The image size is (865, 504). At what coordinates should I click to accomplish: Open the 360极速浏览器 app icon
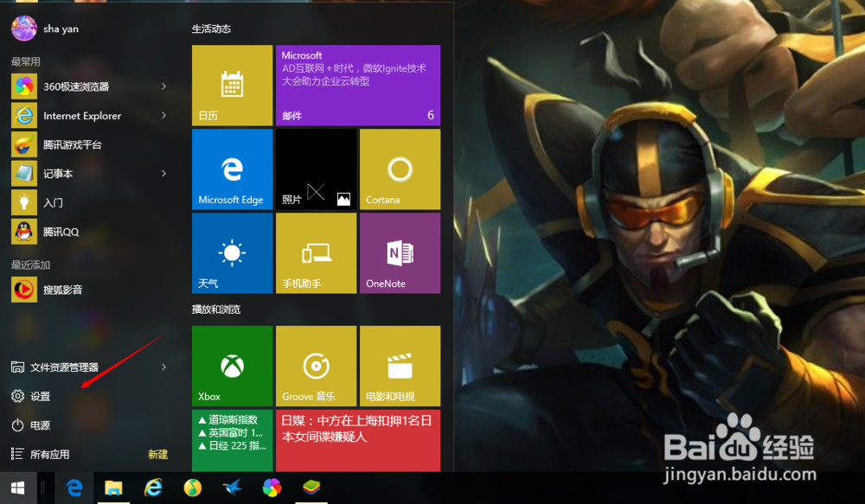pyautogui.click(x=24, y=86)
